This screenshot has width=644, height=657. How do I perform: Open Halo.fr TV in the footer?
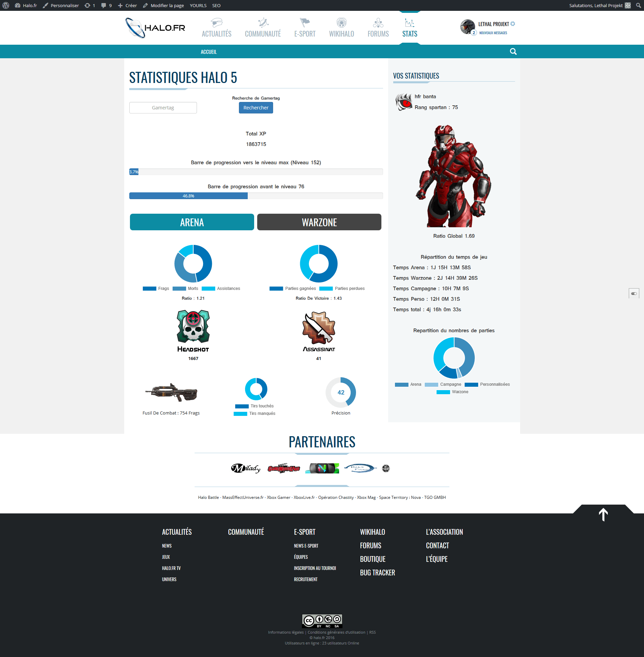tap(171, 568)
